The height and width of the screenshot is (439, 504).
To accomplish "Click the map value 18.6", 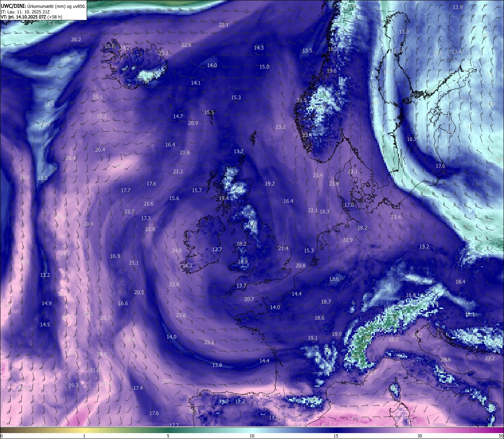I will tap(319, 318).
